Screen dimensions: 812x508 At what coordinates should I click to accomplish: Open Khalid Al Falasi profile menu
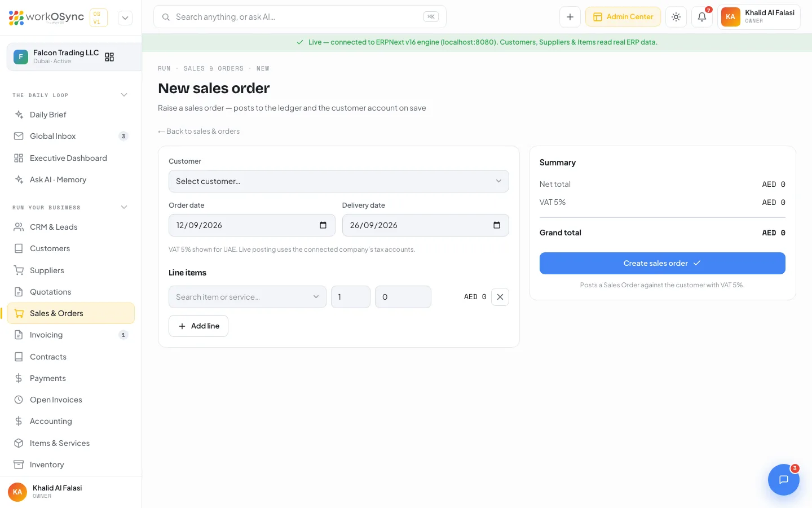(759, 17)
